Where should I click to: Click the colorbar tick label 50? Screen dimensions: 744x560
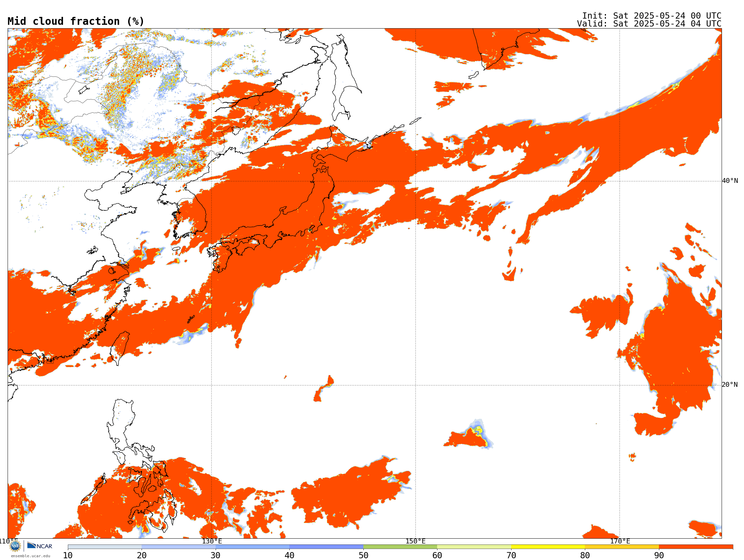tap(363, 556)
